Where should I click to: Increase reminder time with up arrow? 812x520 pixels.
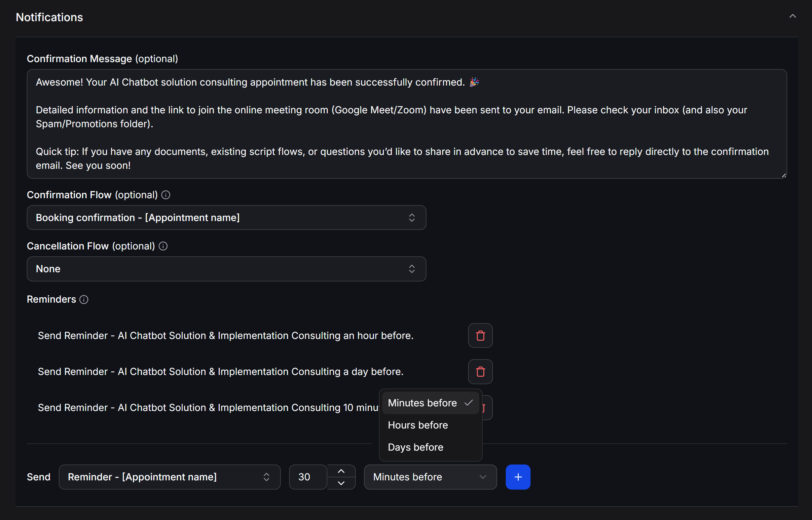click(341, 471)
